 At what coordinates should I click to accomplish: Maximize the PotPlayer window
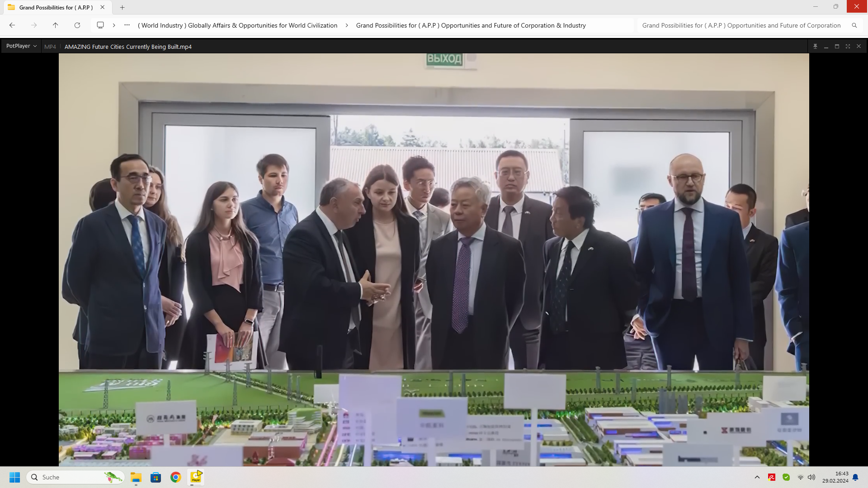pos(837,47)
